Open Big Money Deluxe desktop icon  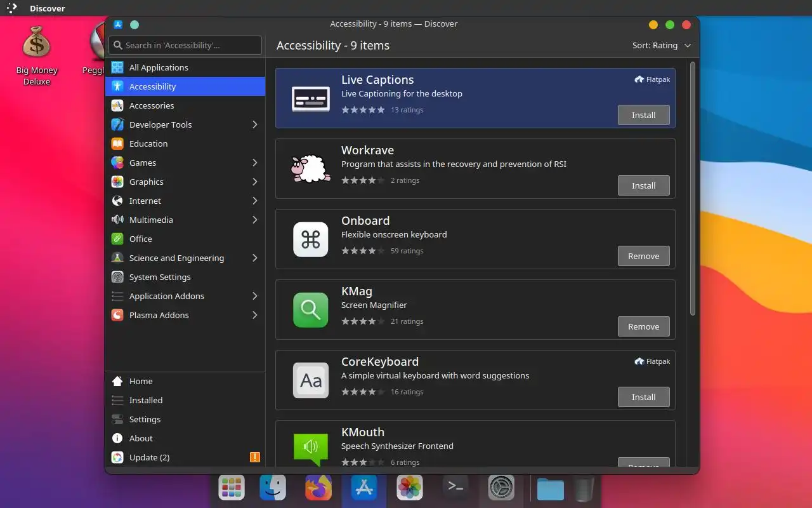[36, 56]
